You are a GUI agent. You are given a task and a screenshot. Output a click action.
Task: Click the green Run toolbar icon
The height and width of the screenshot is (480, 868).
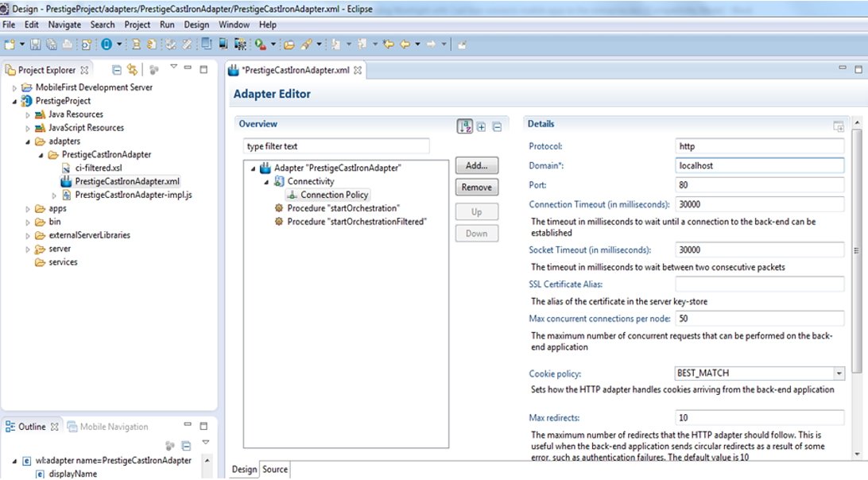point(260,45)
